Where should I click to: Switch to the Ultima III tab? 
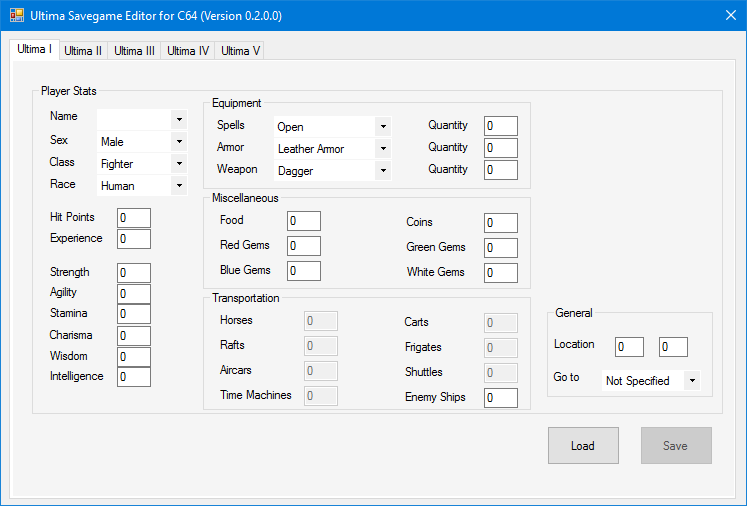(x=134, y=51)
